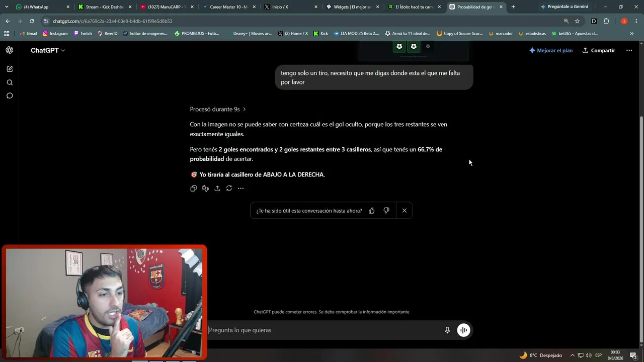Viewport: 644px width, 362px height.
Task: Show hidden system tray icons
Action: pos(573,355)
